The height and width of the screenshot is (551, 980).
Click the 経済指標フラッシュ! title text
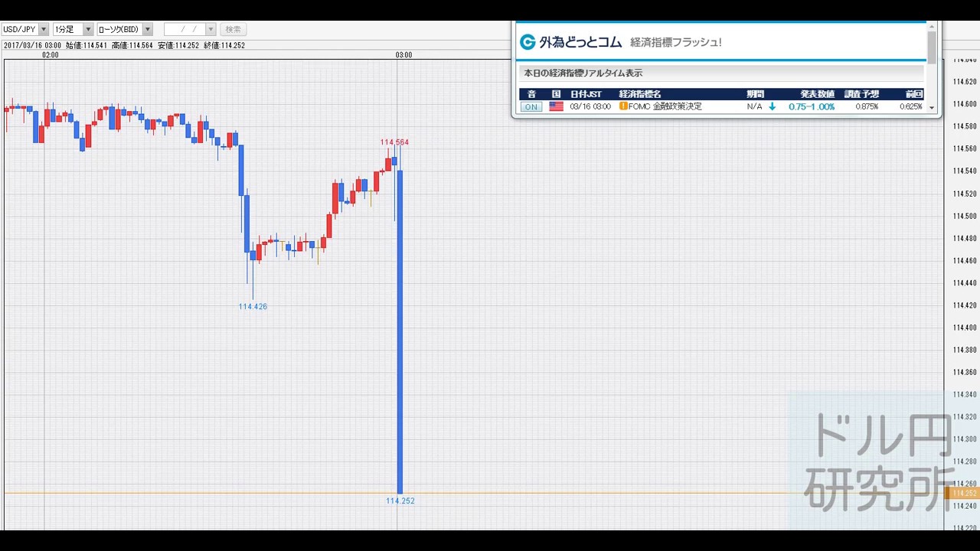tap(675, 42)
